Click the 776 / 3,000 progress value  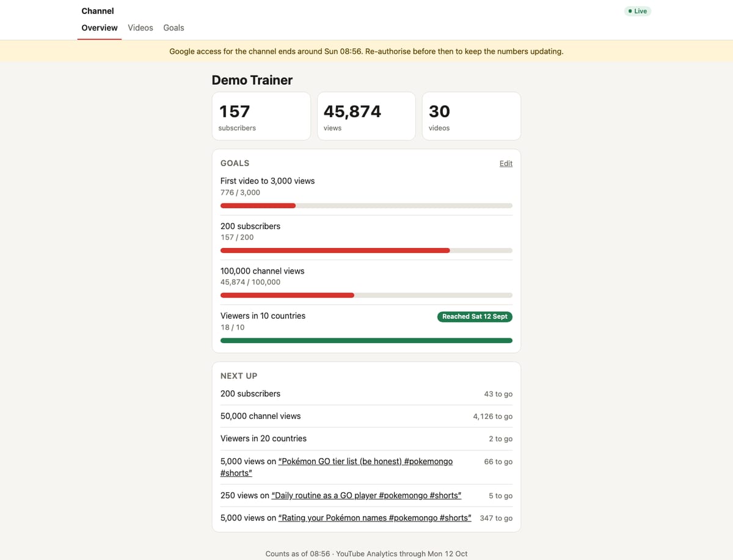[240, 192]
